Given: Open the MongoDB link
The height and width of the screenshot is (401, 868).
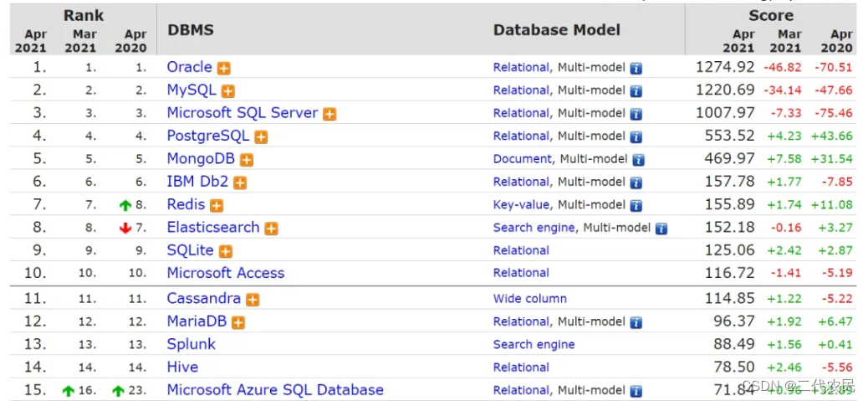Looking at the screenshot, I should [x=201, y=158].
